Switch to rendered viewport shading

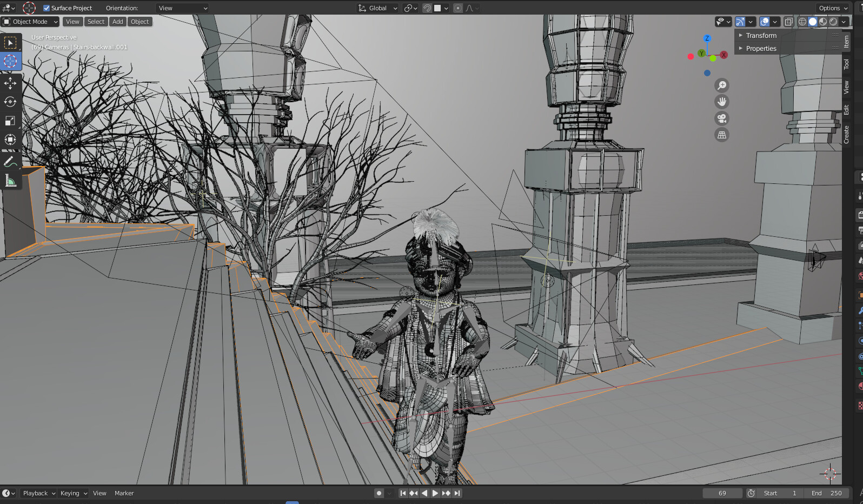point(833,22)
